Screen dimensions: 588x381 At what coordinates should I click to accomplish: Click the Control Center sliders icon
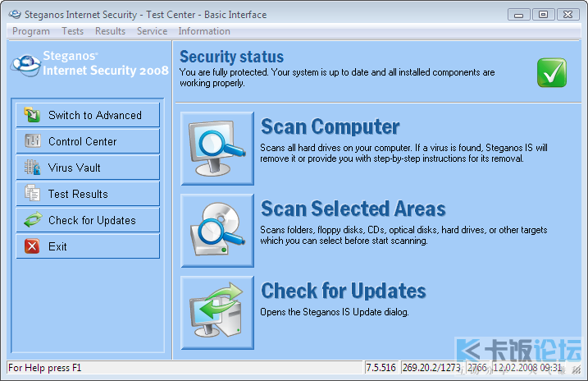click(x=33, y=140)
